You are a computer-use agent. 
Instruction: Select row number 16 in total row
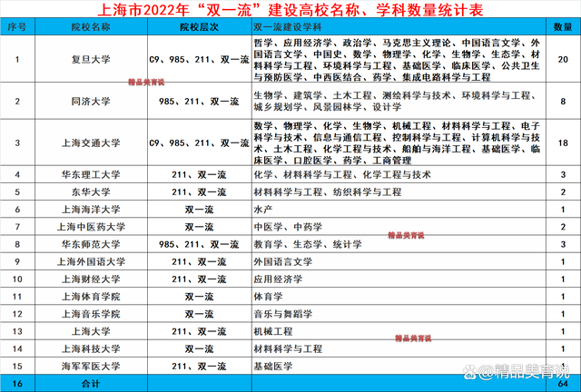tap(17, 384)
